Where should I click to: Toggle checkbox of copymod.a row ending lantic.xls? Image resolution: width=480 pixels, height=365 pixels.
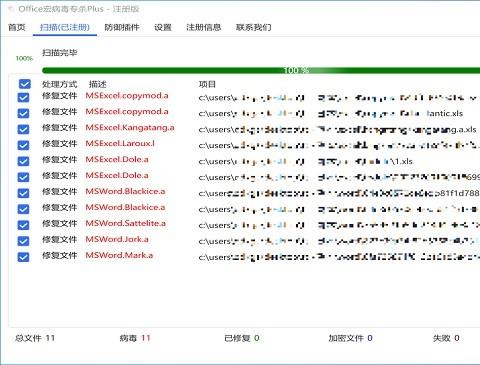tap(23, 113)
